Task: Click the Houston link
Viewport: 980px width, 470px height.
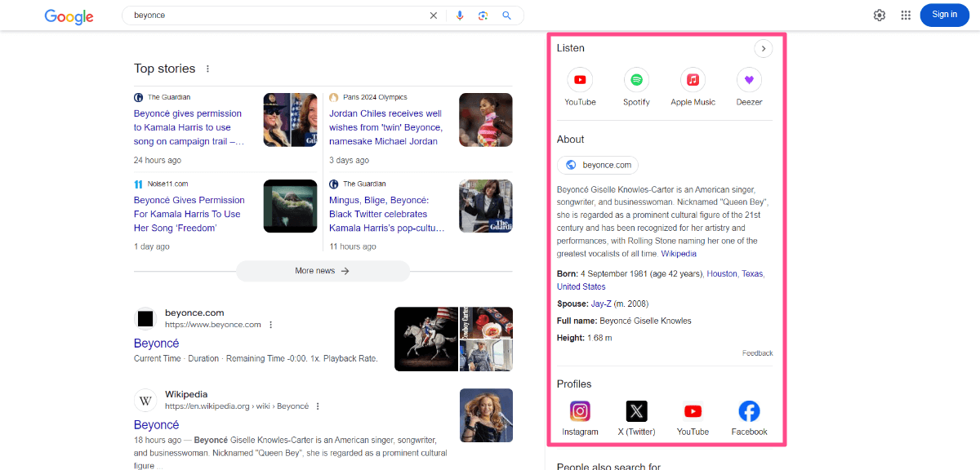Action: click(722, 274)
